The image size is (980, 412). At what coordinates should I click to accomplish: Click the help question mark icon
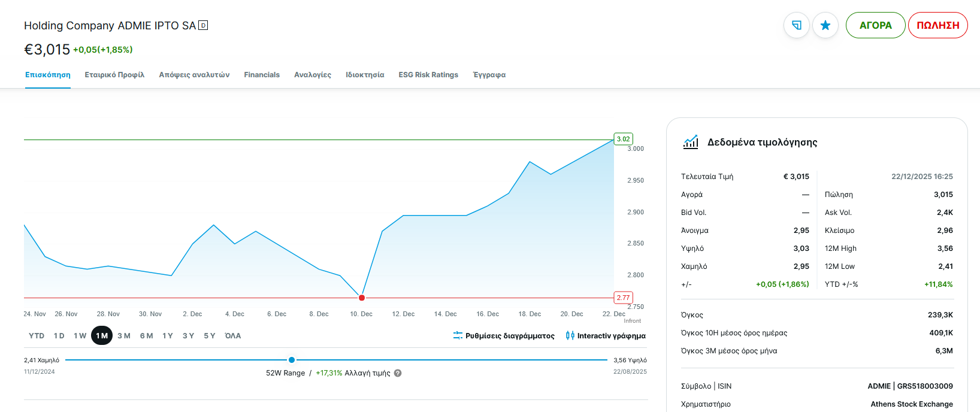pyautogui.click(x=398, y=373)
